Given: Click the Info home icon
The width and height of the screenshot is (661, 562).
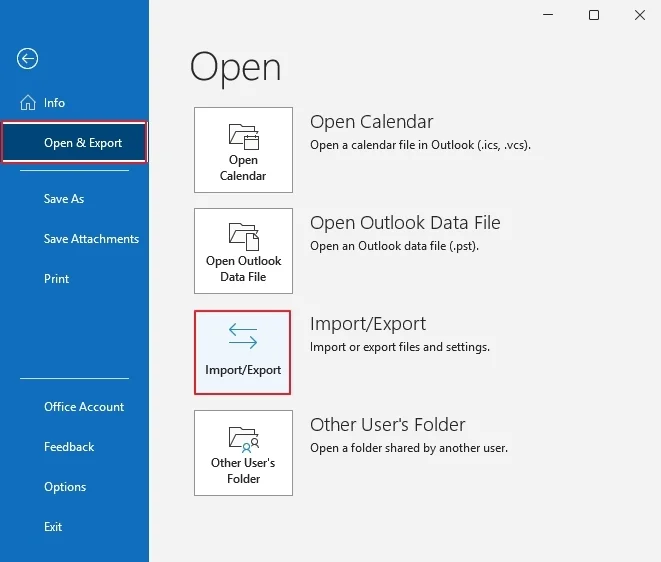Looking at the screenshot, I should click(28, 102).
